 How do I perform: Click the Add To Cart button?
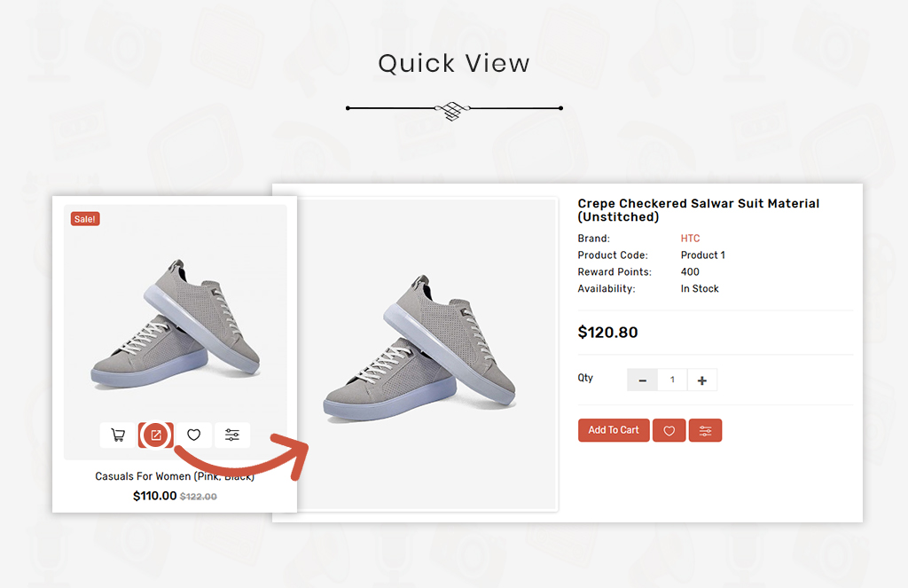tap(614, 430)
